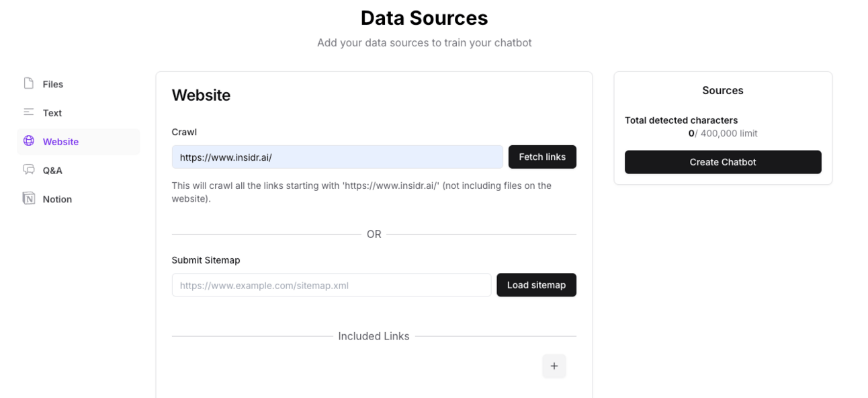Select the Website label in sidebar
The width and height of the screenshot is (868, 398).
pyautogui.click(x=60, y=142)
